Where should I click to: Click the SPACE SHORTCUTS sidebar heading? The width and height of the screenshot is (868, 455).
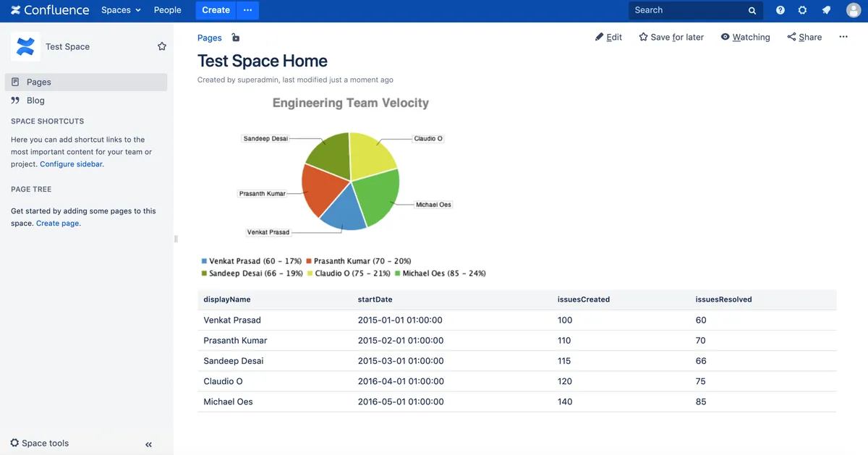[47, 122]
